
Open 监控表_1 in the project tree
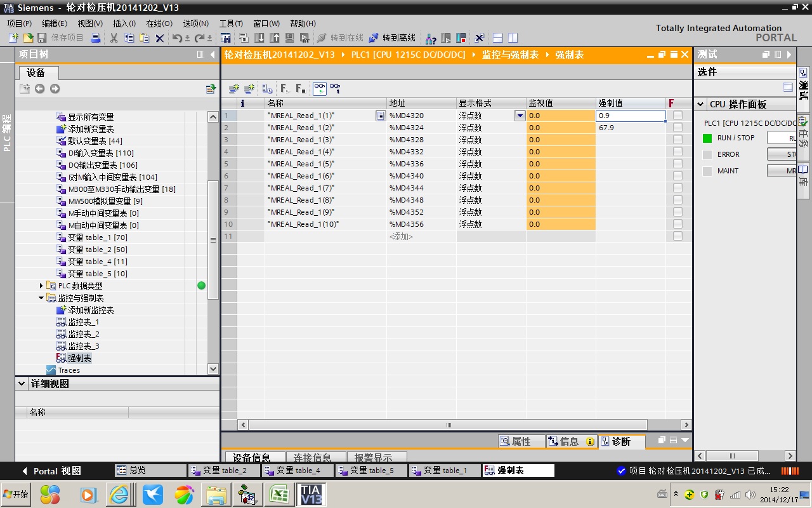coord(83,322)
